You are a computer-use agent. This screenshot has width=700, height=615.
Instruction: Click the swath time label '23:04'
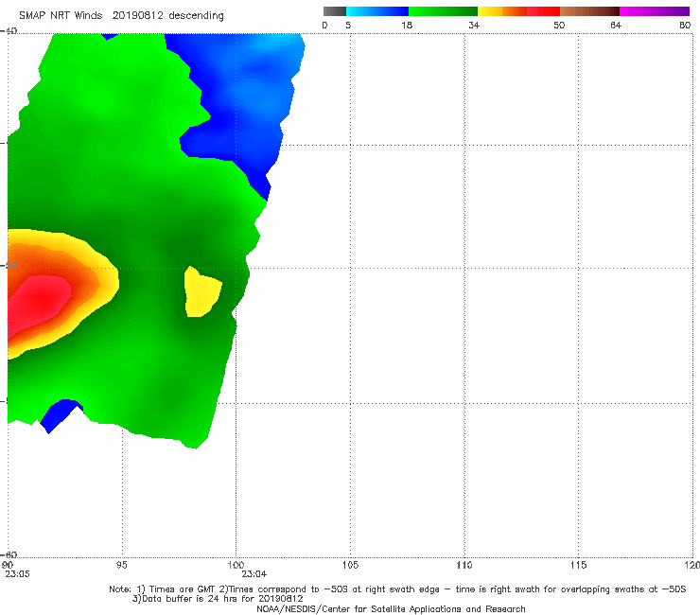[254, 574]
